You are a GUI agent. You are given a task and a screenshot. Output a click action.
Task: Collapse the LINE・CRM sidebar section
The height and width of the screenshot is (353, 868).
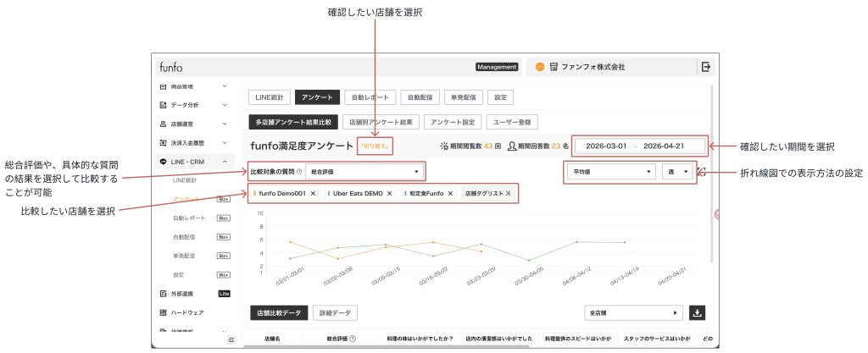click(x=225, y=161)
